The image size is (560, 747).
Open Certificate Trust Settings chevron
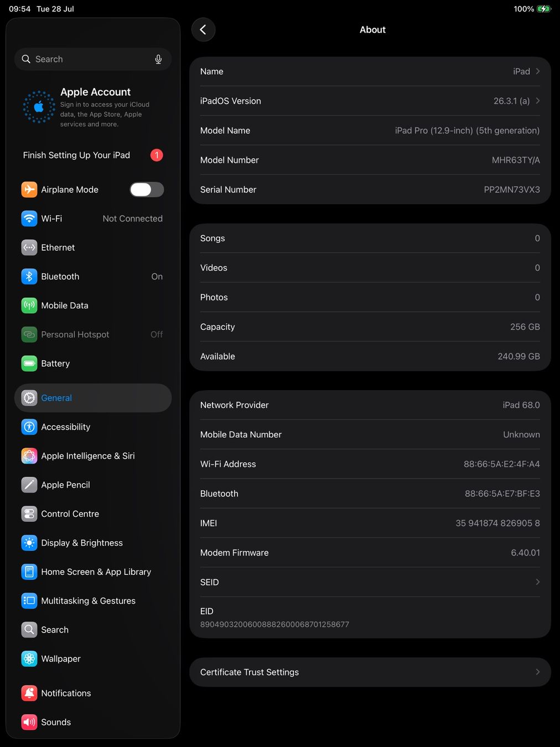point(537,672)
